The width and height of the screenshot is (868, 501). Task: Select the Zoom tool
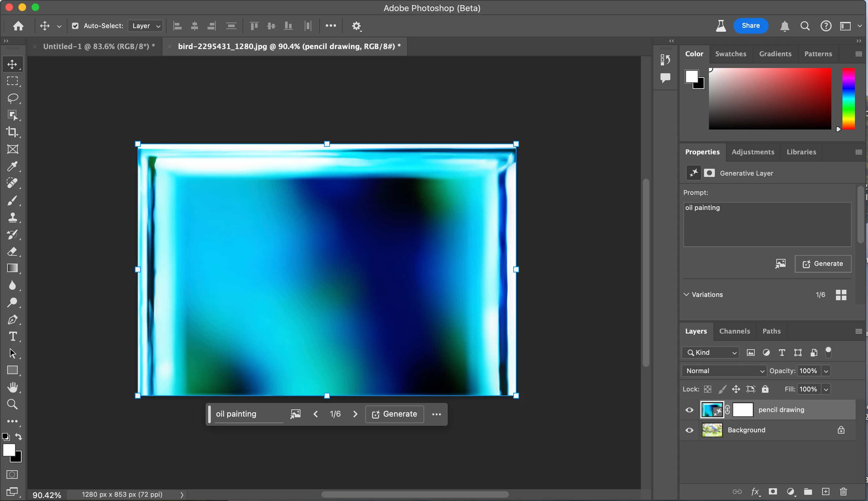(12, 404)
